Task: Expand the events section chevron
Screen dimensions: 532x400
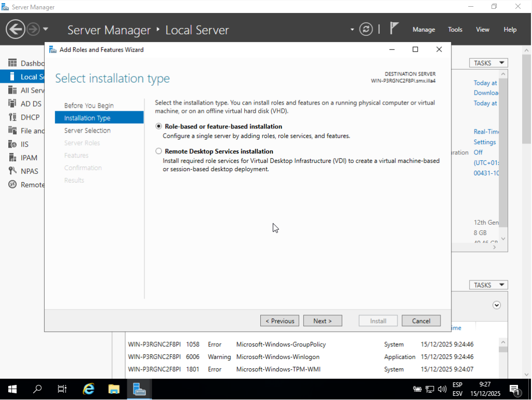Action: coord(497,305)
